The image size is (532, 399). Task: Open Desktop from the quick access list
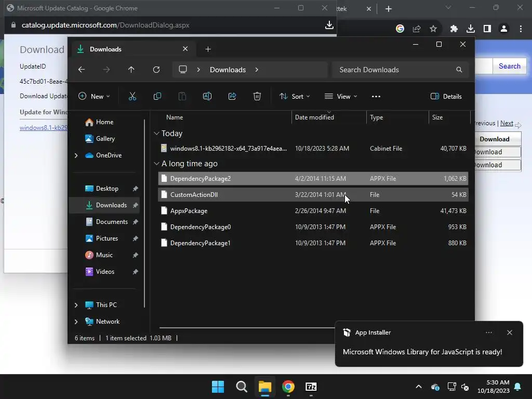coord(107,188)
